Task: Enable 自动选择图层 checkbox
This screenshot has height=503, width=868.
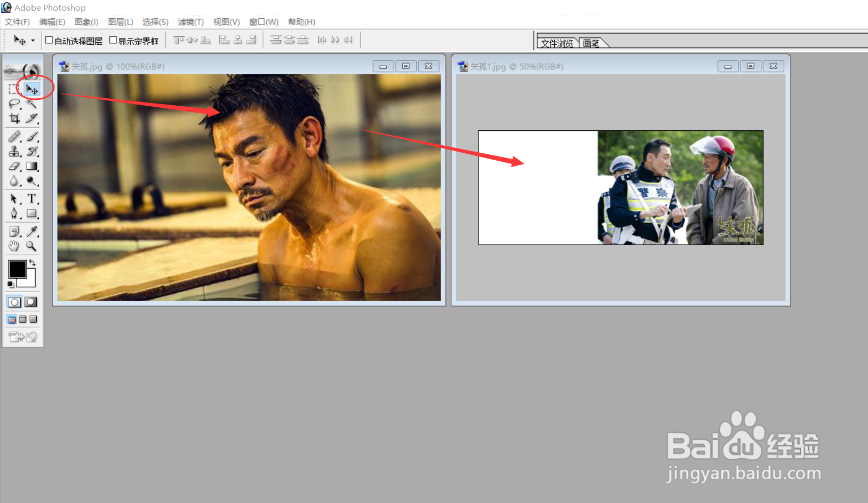Action: pos(49,40)
